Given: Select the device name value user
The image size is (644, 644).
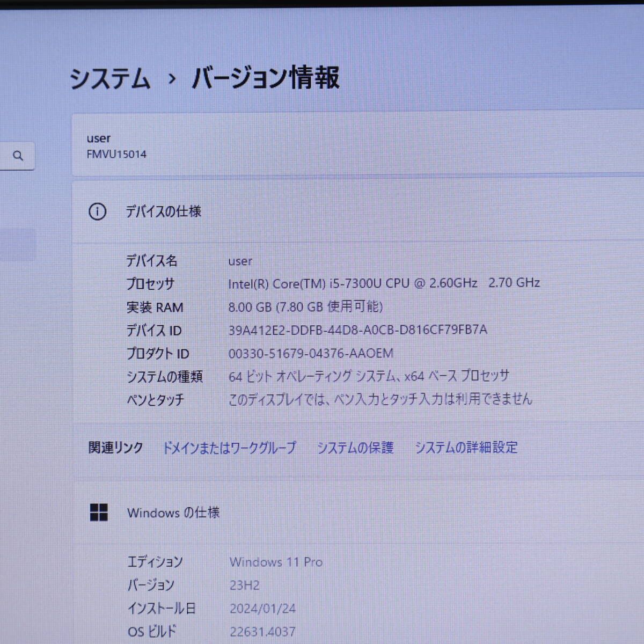Looking at the screenshot, I should point(240,261).
